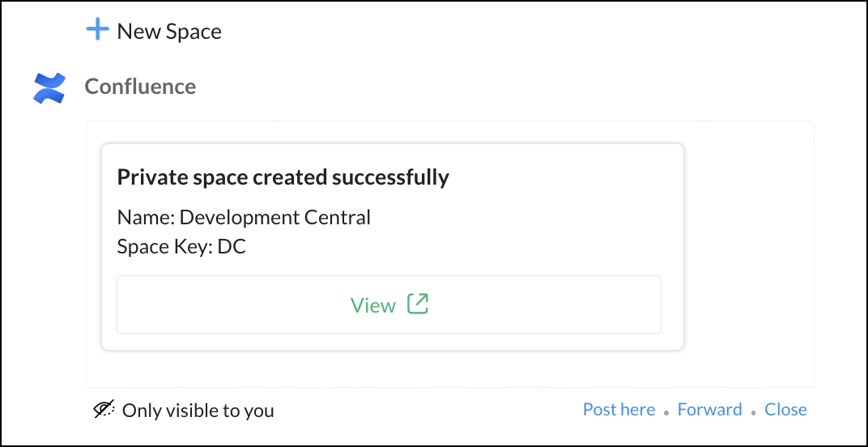
Task: Click empty dotted area right of the card
Action: click(749, 251)
